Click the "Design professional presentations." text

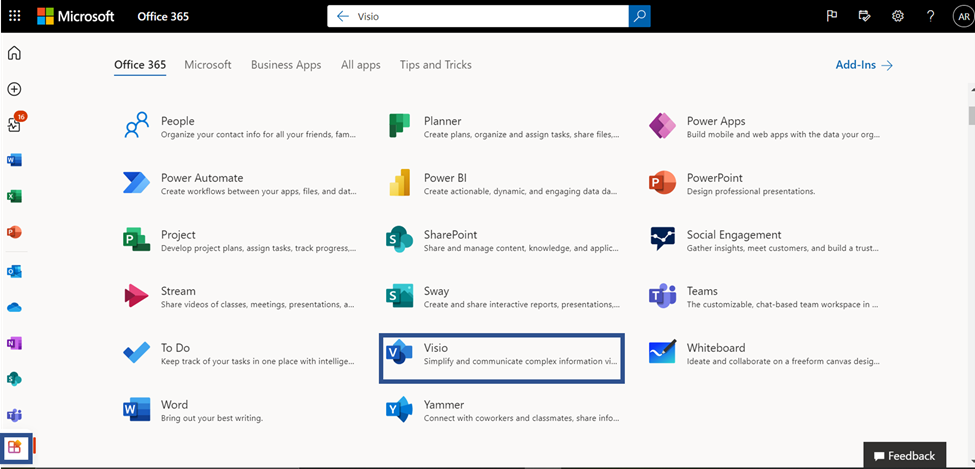(x=751, y=191)
